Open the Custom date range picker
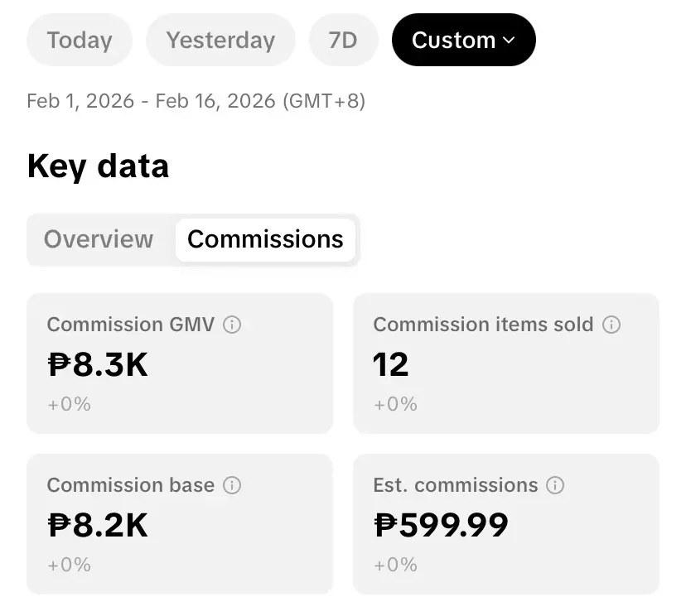686x616 pixels. coord(464,40)
